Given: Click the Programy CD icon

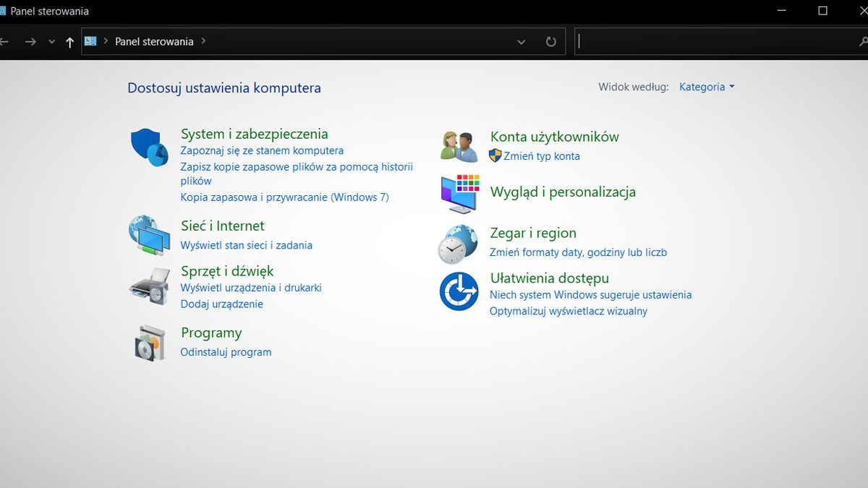Looking at the screenshot, I should click(149, 342).
